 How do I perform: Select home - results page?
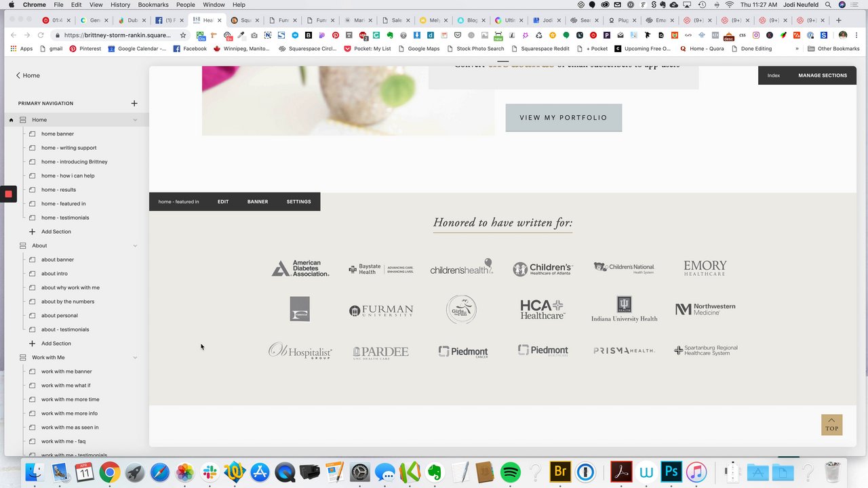(x=58, y=190)
